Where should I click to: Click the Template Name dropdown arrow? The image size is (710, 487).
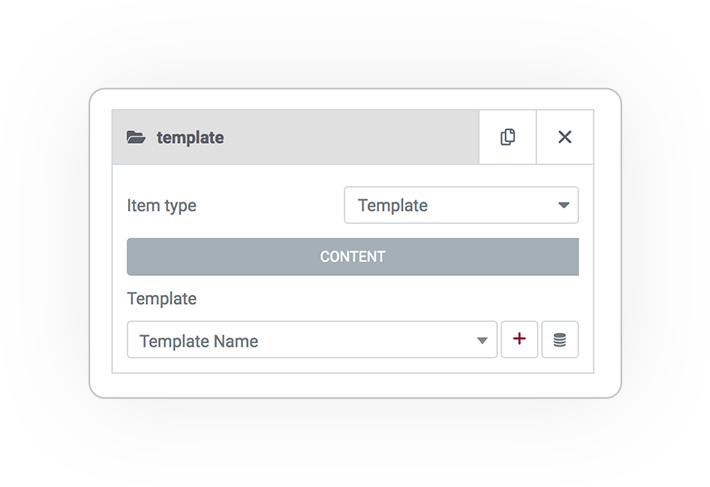pyautogui.click(x=482, y=340)
